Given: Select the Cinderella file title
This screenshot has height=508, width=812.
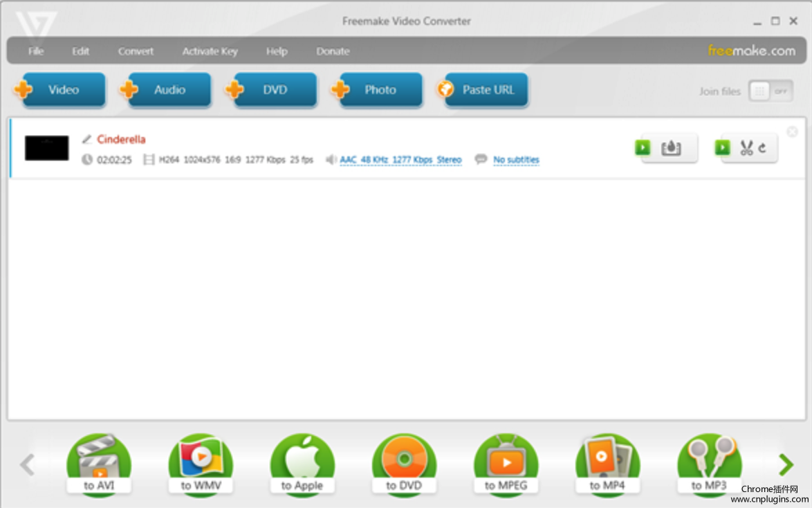Looking at the screenshot, I should [x=121, y=139].
